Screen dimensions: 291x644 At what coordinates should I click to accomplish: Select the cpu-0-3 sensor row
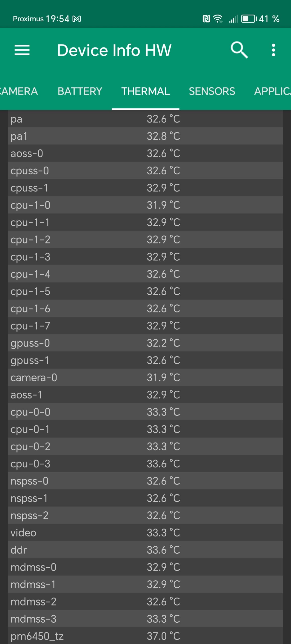pos(145,464)
